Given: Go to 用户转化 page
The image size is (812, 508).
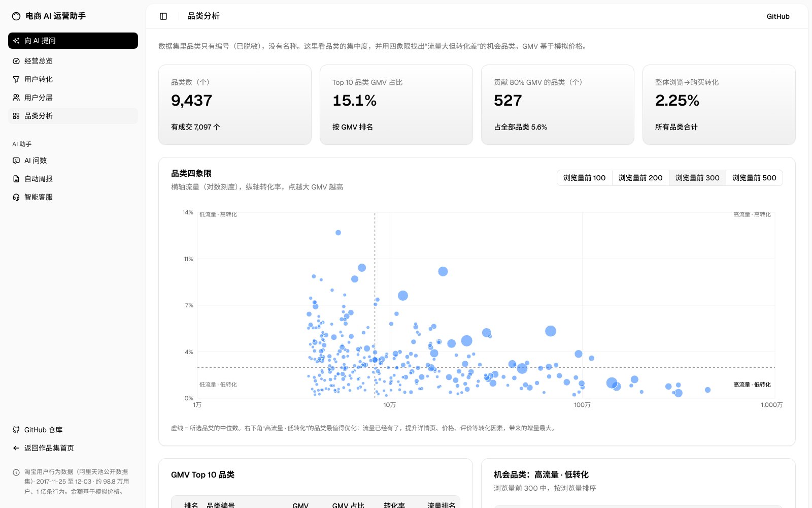Looking at the screenshot, I should click(x=73, y=79).
